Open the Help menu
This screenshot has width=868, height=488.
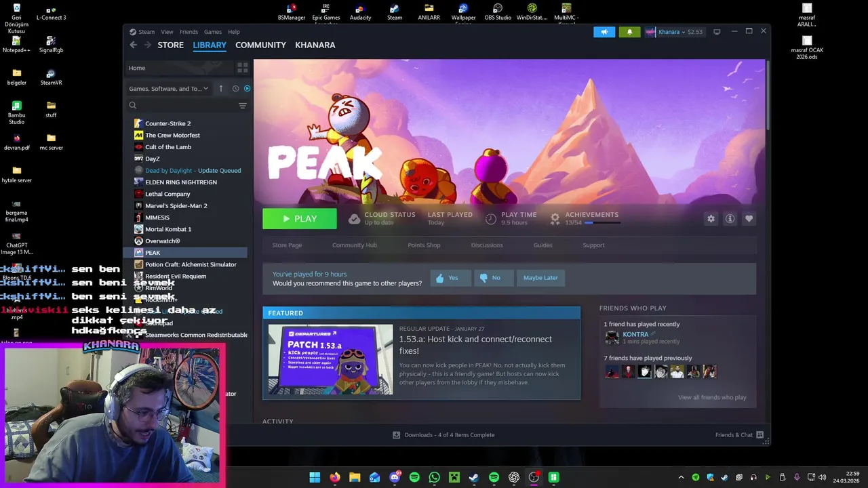coord(233,32)
